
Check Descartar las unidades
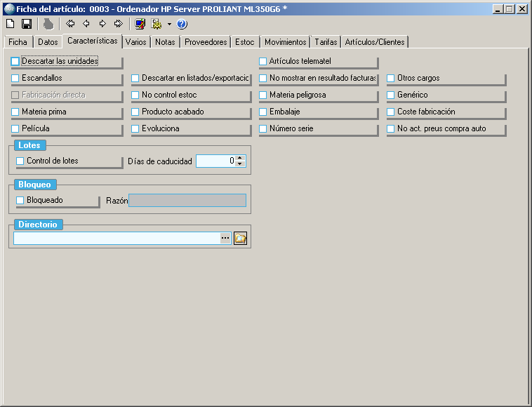(15, 61)
